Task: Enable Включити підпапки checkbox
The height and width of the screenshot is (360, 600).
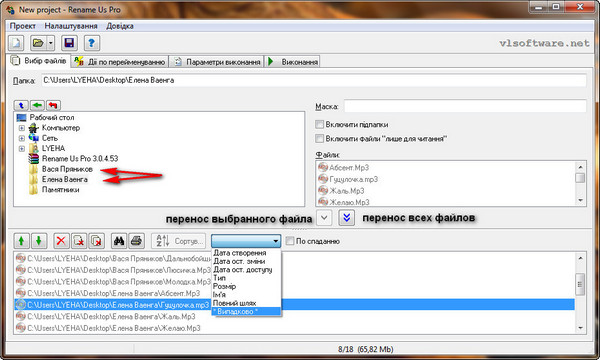Action: click(x=319, y=124)
